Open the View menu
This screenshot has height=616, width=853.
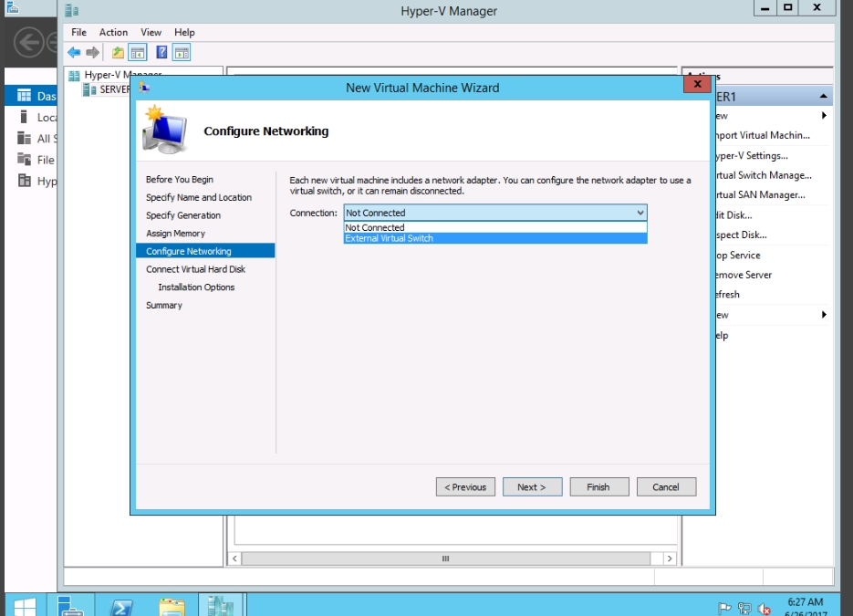(x=151, y=32)
